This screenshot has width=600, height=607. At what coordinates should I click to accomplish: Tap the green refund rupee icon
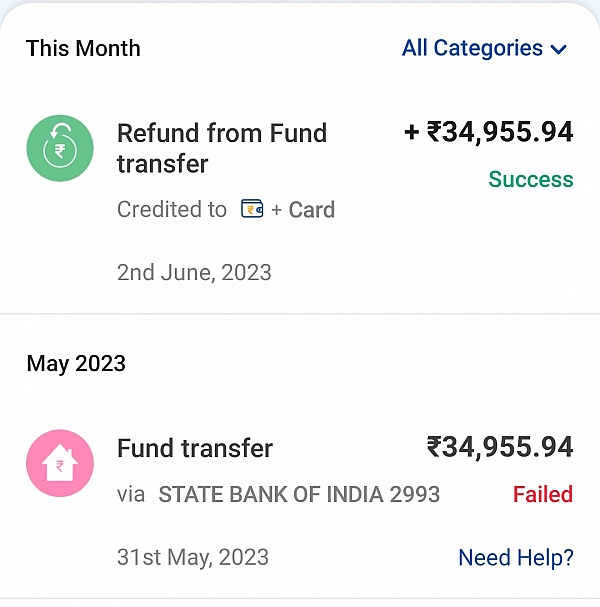click(x=60, y=148)
